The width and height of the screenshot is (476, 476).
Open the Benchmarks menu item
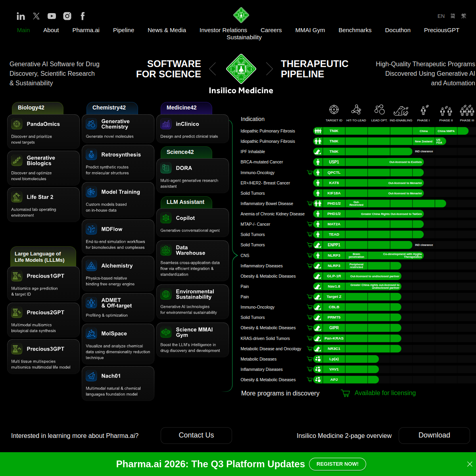[x=355, y=30]
